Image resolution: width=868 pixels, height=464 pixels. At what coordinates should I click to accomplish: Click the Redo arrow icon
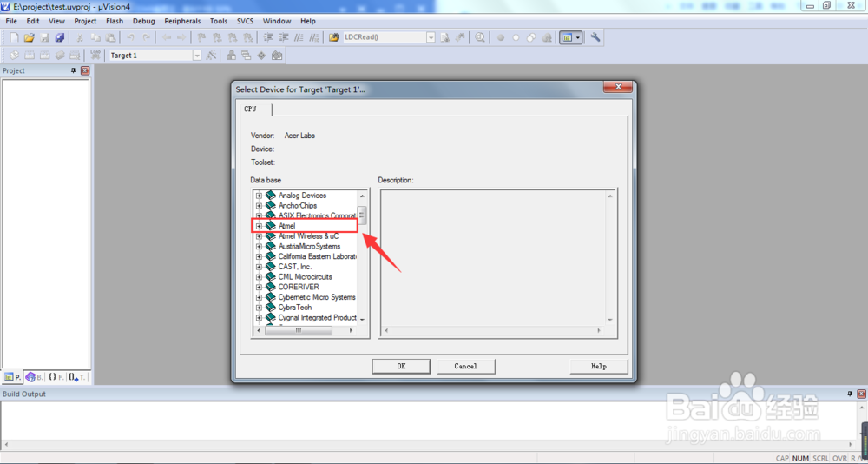click(x=146, y=37)
